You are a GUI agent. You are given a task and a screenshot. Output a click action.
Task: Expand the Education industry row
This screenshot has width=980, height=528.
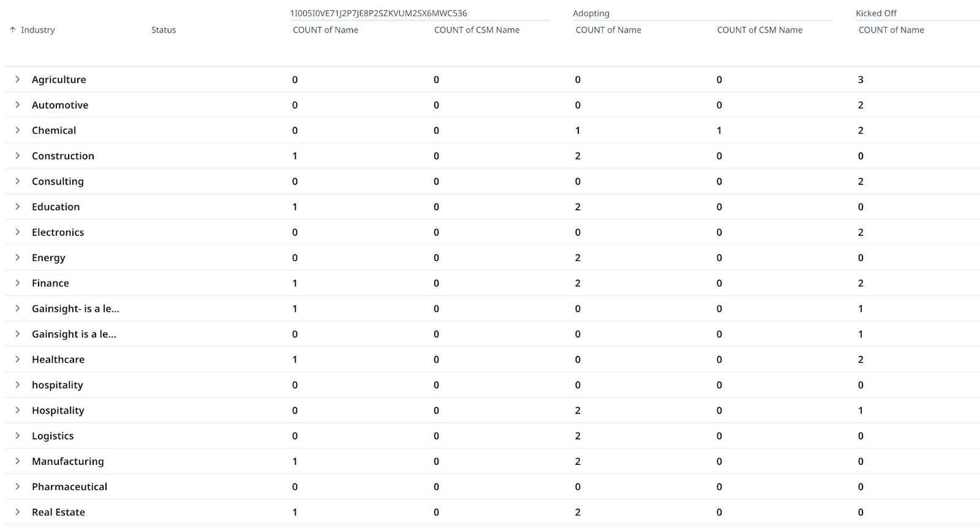(18, 206)
